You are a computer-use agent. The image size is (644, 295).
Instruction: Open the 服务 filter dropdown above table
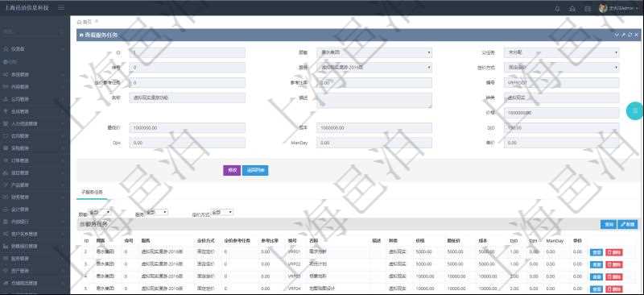(x=157, y=212)
